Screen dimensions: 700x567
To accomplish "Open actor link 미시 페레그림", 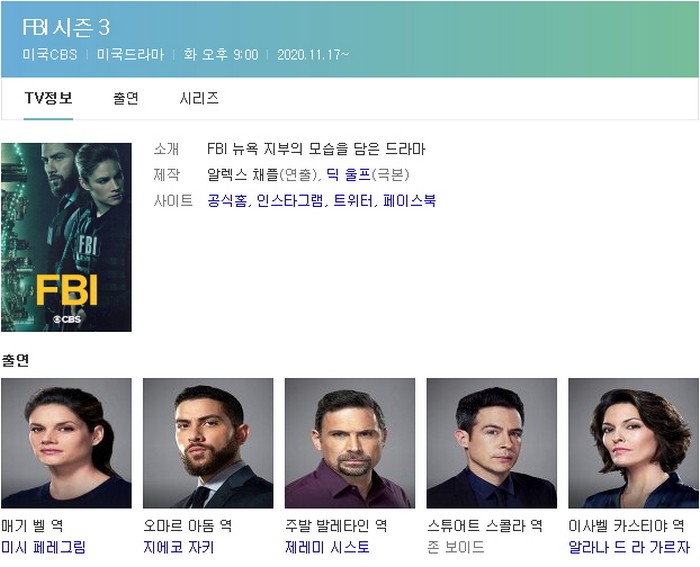I will click(43, 547).
